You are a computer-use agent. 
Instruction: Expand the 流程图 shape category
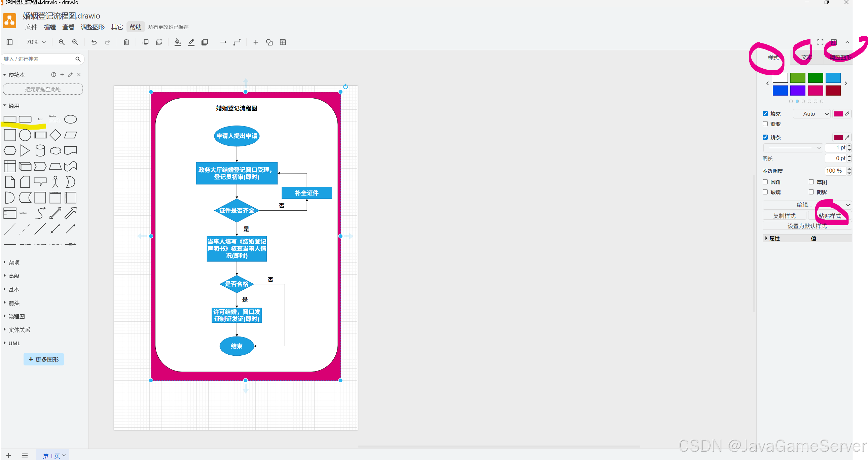point(16,316)
